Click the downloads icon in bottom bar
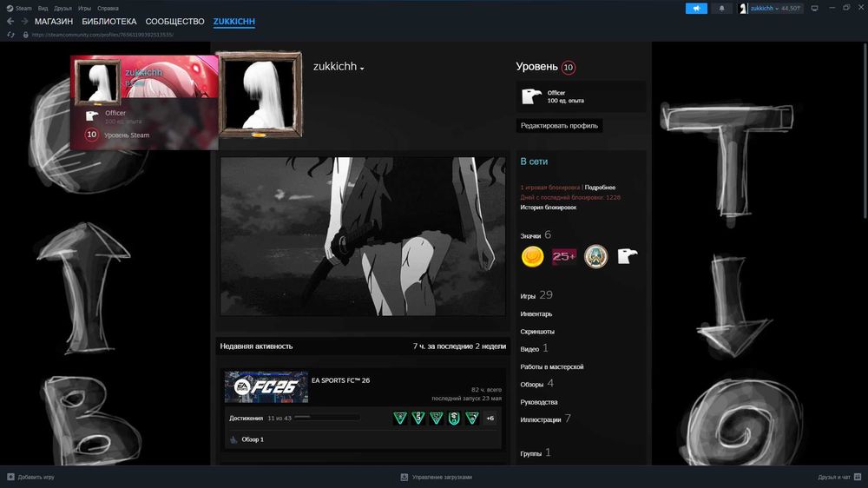The height and width of the screenshot is (488, 868). click(x=404, y=477)
